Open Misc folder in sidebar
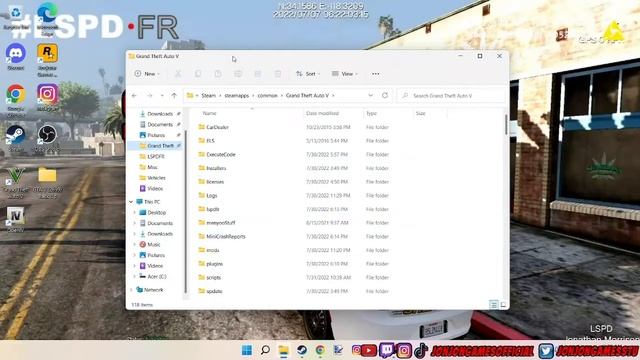This screenshot has height=360, width=640. [x=152, y=167]
